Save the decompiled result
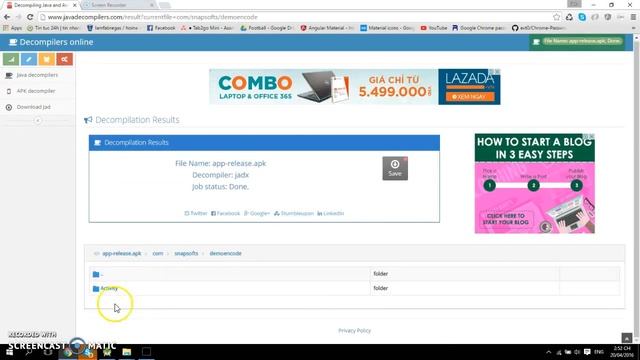Screen dimensions: 640x360 [x=395, y=168]
